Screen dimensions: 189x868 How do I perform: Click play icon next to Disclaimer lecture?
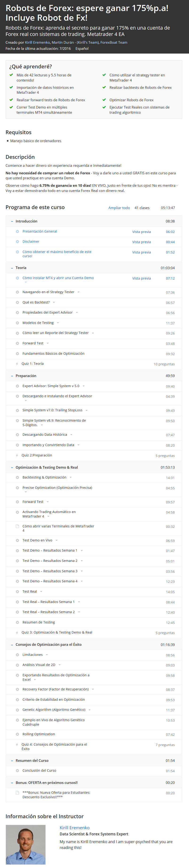[17, 241]
